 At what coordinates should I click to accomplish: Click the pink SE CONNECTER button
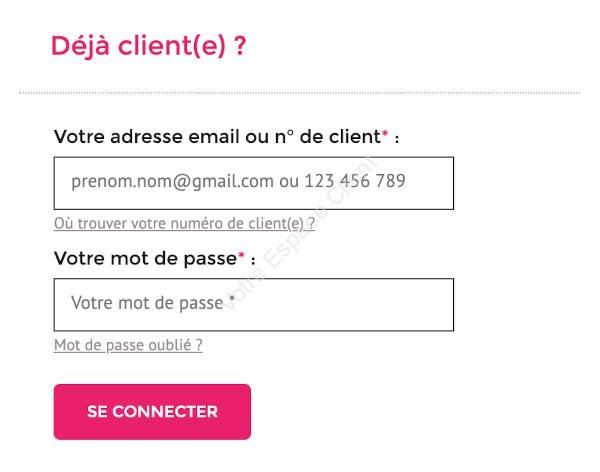152,412
